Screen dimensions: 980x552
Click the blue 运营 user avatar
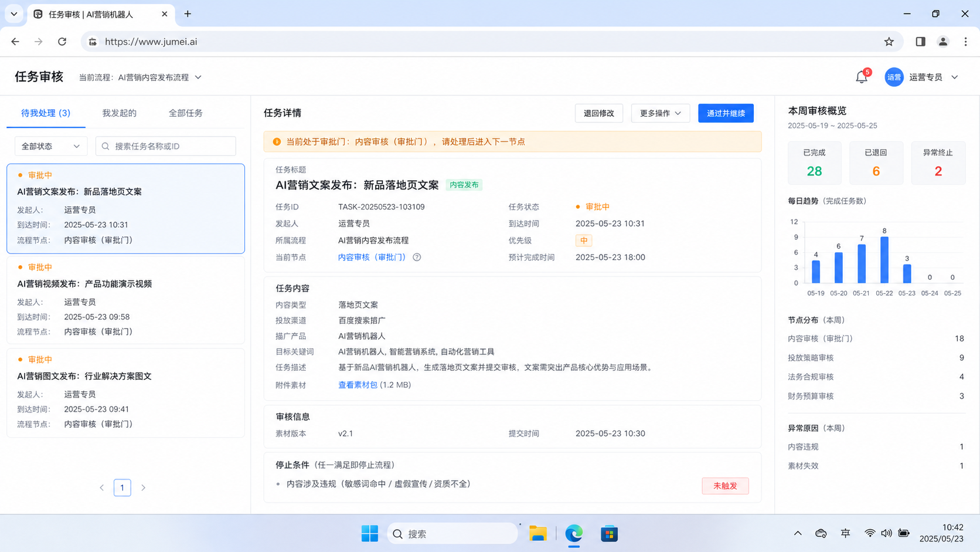click(x=894, y=77)
